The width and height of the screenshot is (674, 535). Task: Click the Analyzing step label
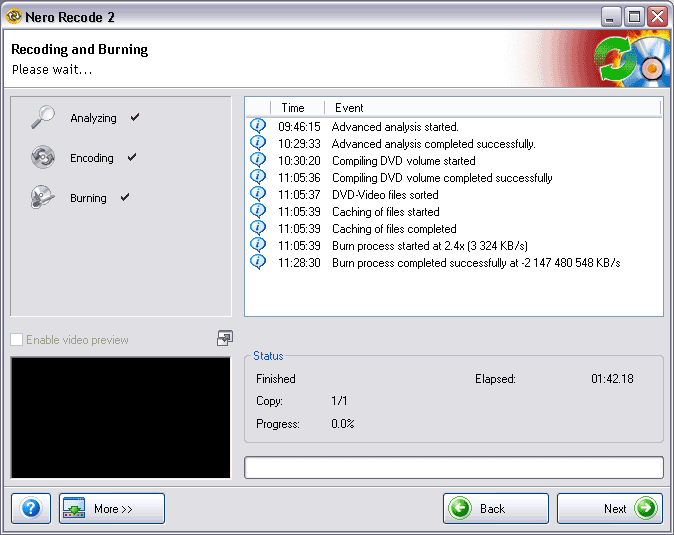pyautogui.click(x=93, y=118)
